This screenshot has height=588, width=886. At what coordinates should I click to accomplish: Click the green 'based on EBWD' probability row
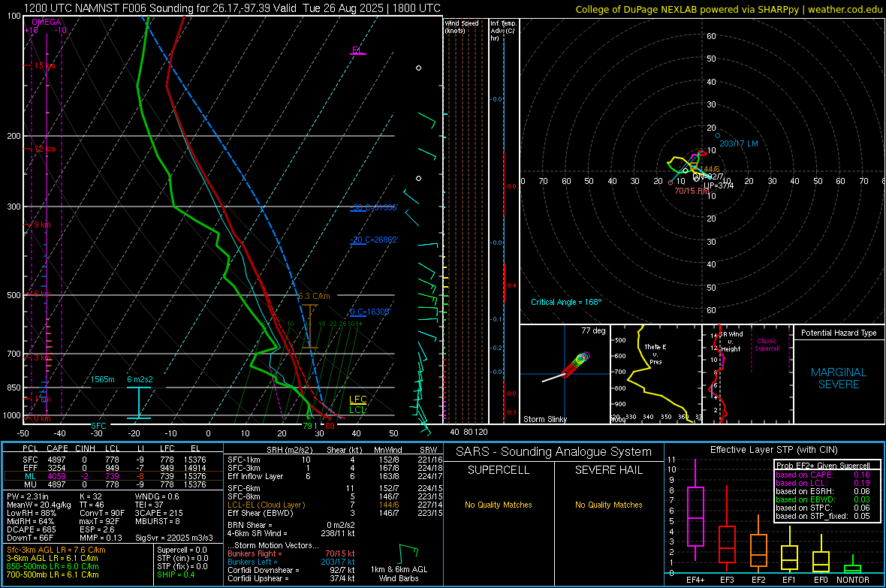823,499
